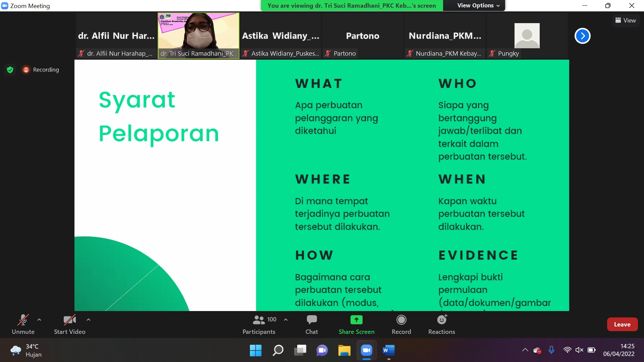Open Task View on the taskbar
Image resolution: width=644 pixels, height=362 pixels.
300,350
